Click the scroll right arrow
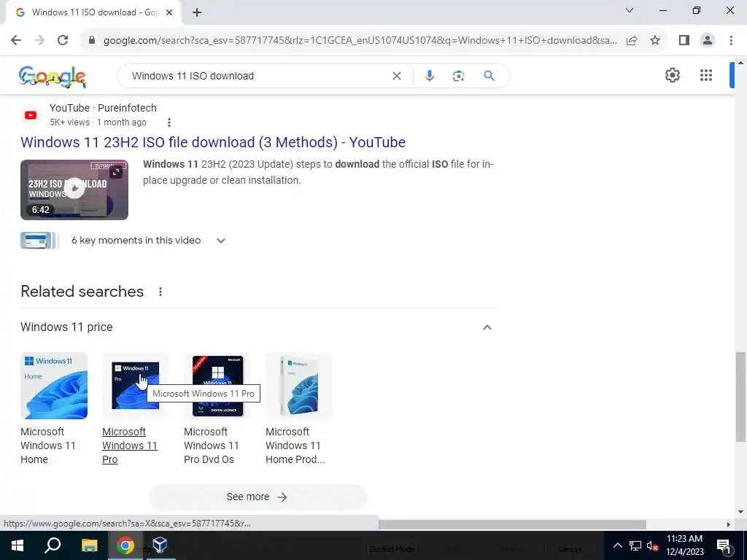747x560 pixels. pos(729,524)
